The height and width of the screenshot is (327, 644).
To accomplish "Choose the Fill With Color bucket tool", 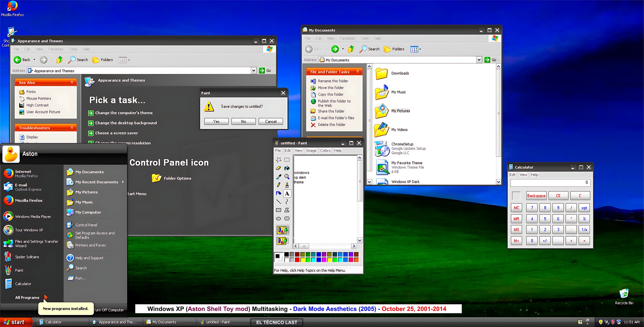I will pyautogui.click(x=287, y=168).
